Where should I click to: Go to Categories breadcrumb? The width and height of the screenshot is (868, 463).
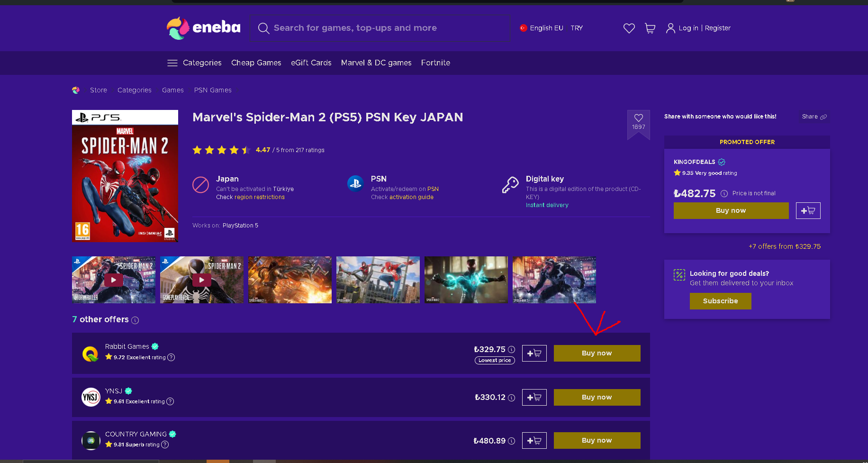coord(135,90)
